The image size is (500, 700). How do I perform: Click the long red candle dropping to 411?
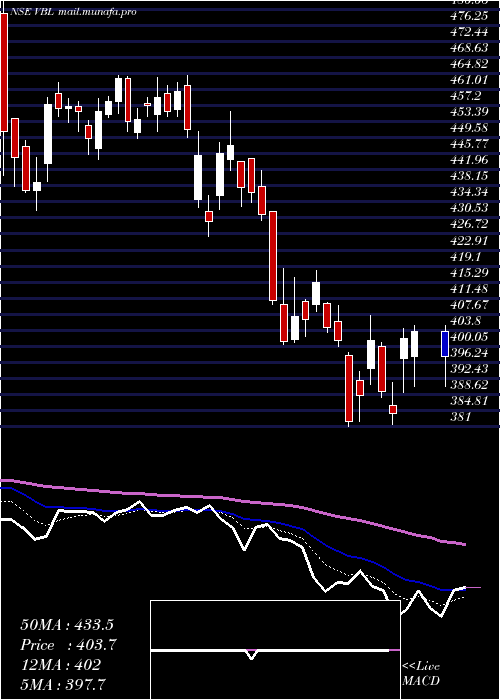click(x=273, y=256)
